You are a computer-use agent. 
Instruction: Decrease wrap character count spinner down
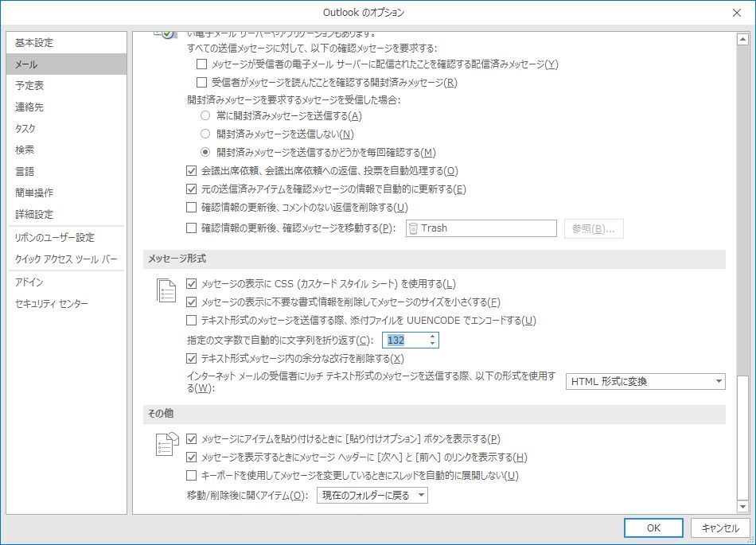click(432, 344)
